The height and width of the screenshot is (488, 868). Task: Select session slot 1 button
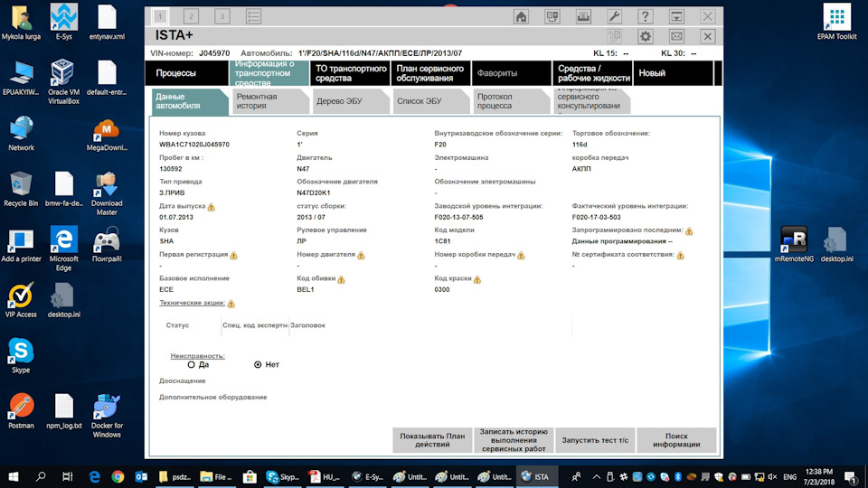click(160, 16)
